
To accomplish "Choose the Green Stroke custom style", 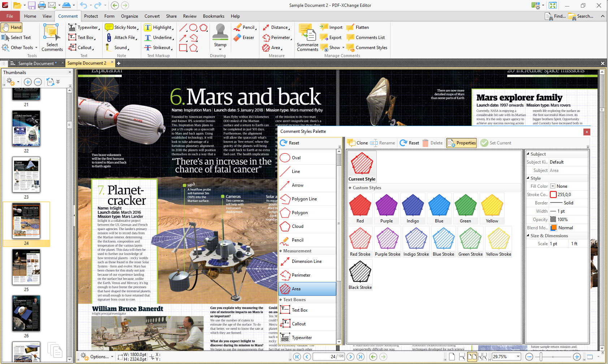I will pyautogui.click(x=470, y=242).
